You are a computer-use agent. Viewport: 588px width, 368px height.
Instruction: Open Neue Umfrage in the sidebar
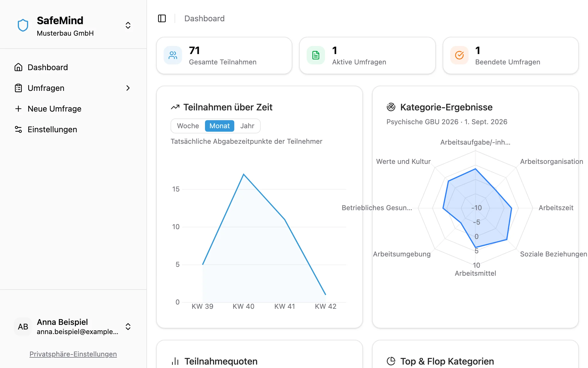73,109
